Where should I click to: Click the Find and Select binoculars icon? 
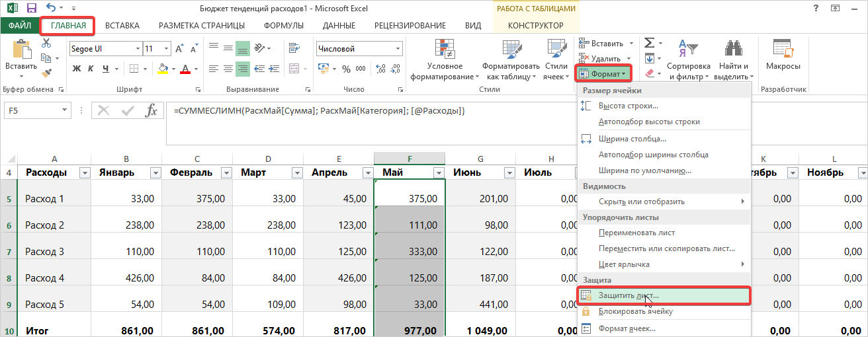pos(733,50)
